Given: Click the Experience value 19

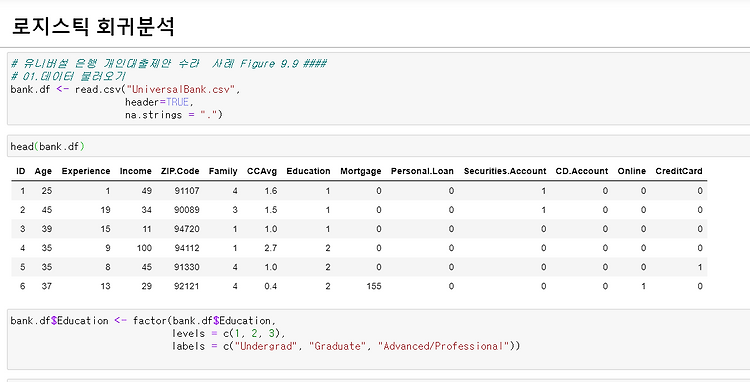Looking at the screenshot, I should pos(105,210).
